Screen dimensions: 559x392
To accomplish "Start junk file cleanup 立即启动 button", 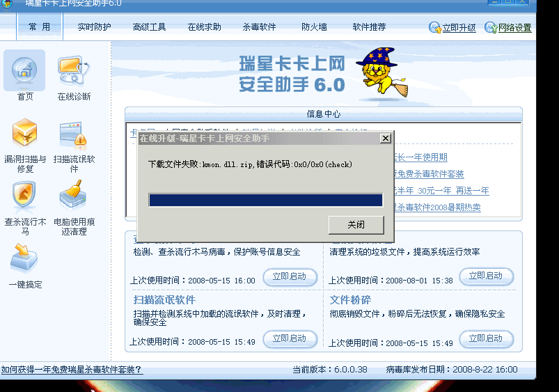I will click(x=487, y=276).
